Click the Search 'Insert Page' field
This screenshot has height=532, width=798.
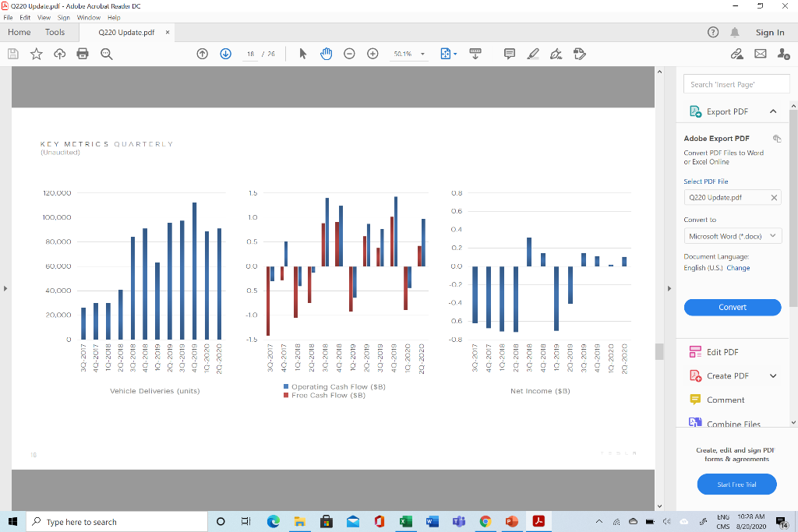(x=736, y=84)
